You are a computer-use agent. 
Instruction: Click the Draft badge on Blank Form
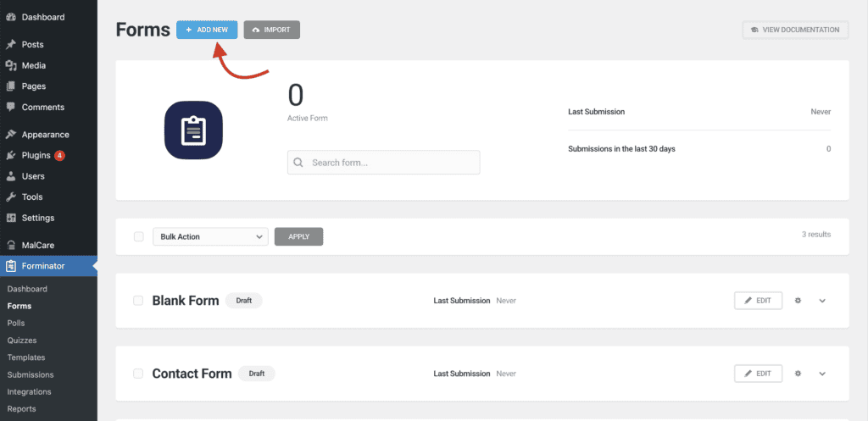[244, 301]
